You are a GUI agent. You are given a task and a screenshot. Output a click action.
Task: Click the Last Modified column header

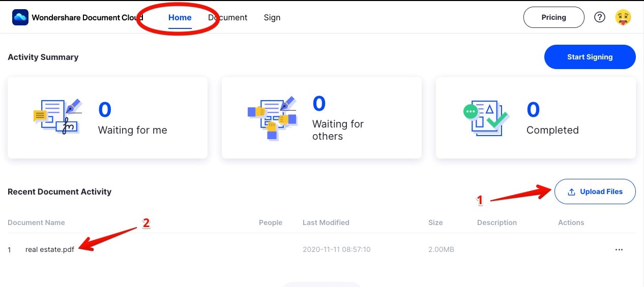pos(326,222)
